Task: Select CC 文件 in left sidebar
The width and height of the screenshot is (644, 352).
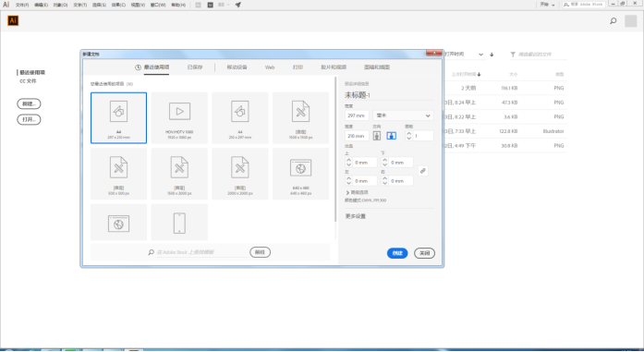Action: pyautogui.click(x=28, y=81)
